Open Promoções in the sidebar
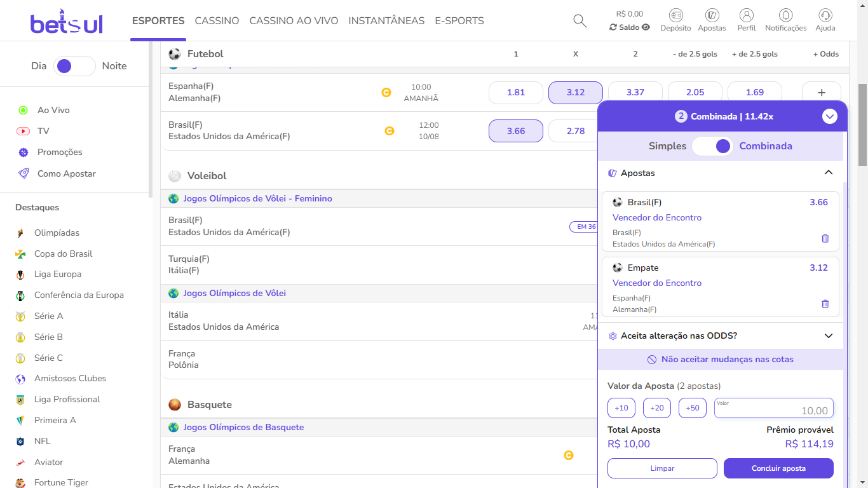868x488 pixels. [60, 152]
